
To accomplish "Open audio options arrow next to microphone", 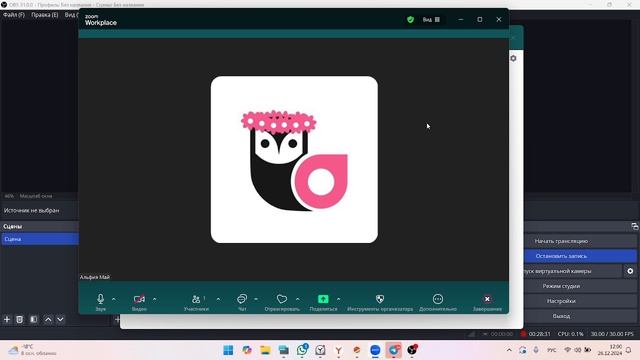I will (113, 299).
